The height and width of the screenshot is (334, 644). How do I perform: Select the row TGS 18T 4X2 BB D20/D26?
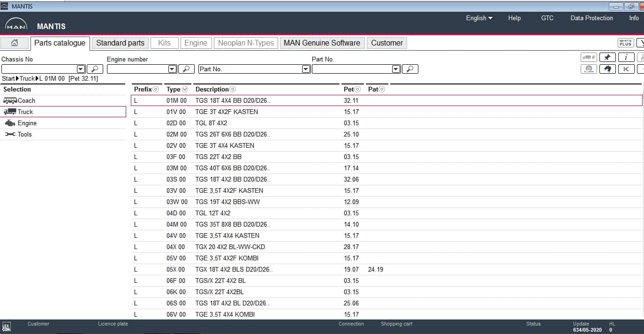pos(386,179)
